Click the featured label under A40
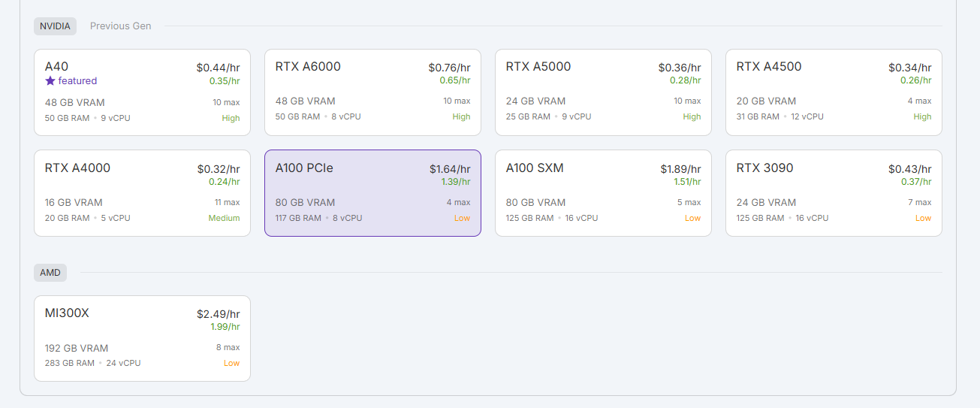Screen dimensions: 980x408 coord(77,81)
